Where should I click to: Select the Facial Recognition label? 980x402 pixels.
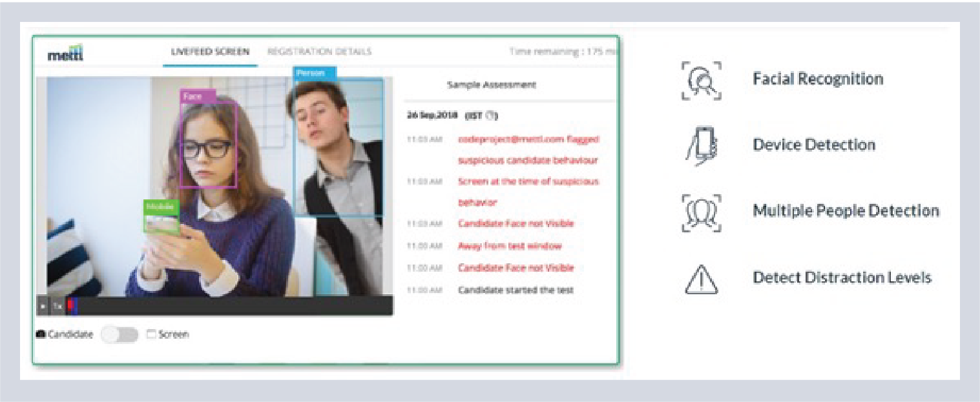pyautogui.click(x=817, y=79)
